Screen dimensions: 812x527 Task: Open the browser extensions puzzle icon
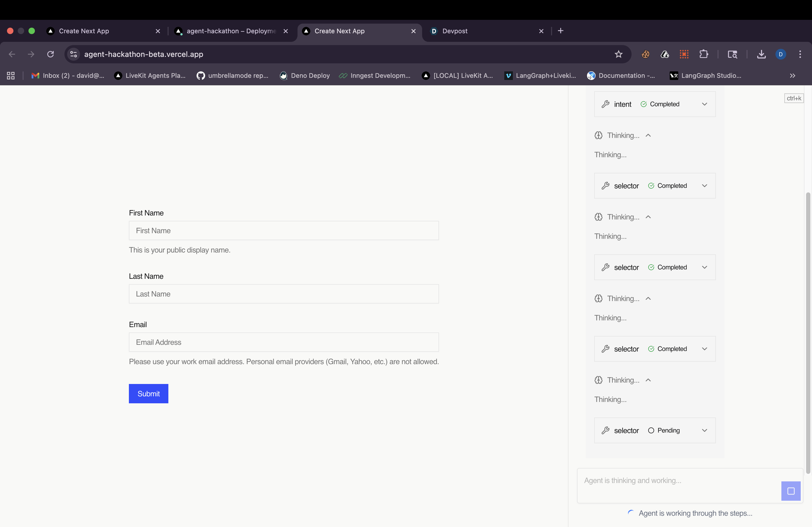coord(704,54)
